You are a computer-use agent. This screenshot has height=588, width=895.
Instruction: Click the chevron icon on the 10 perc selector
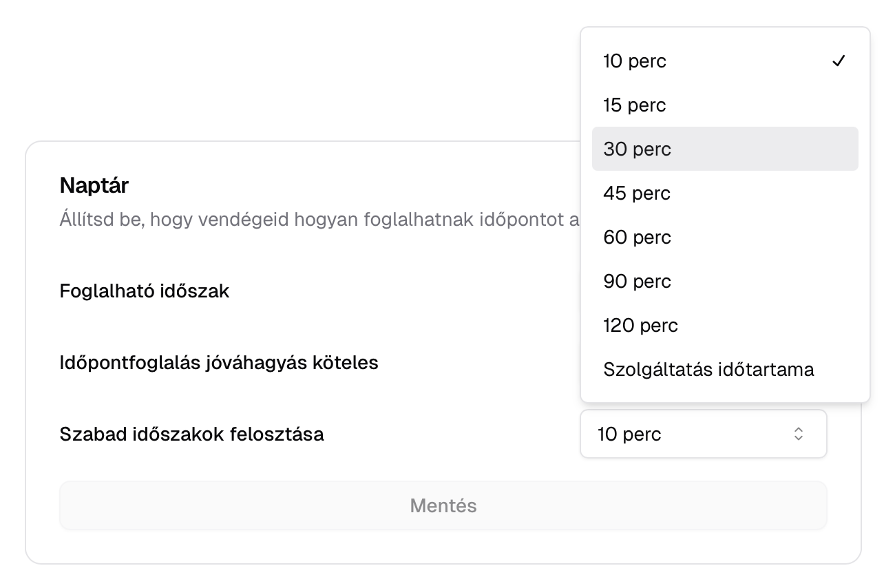pos(798,434)
